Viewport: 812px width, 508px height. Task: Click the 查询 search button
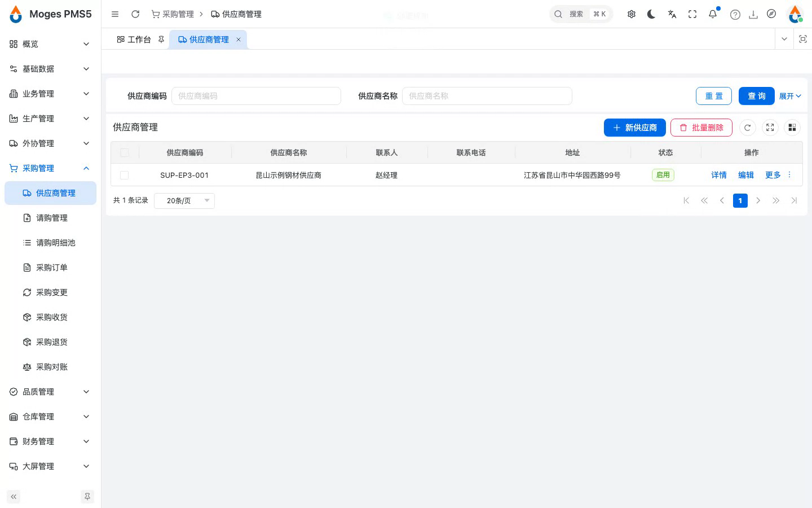[x=757, y=96]
